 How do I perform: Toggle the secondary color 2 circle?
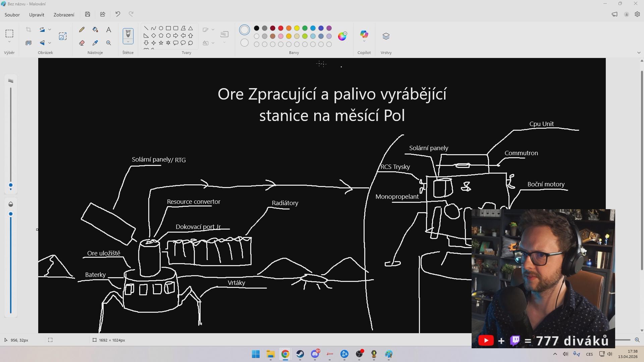pyautogui.click(x=245, y=43)
